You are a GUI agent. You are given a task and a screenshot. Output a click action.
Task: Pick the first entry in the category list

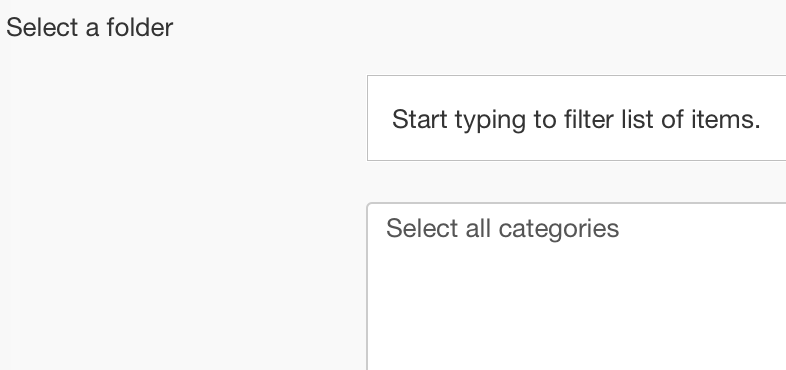(502, 229)
